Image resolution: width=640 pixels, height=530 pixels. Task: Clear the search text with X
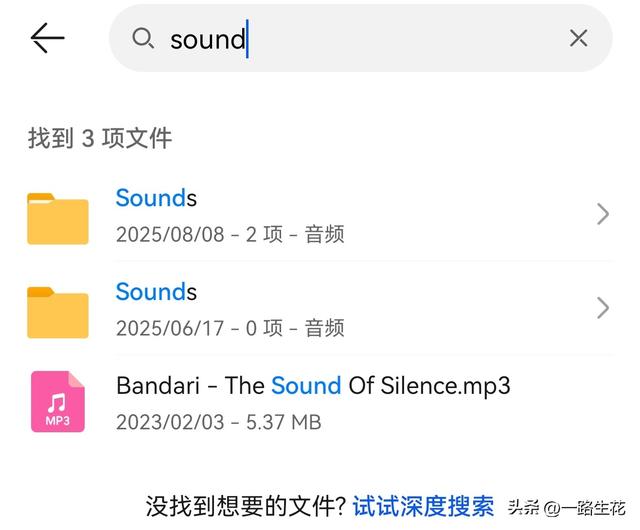click(578, 38)
